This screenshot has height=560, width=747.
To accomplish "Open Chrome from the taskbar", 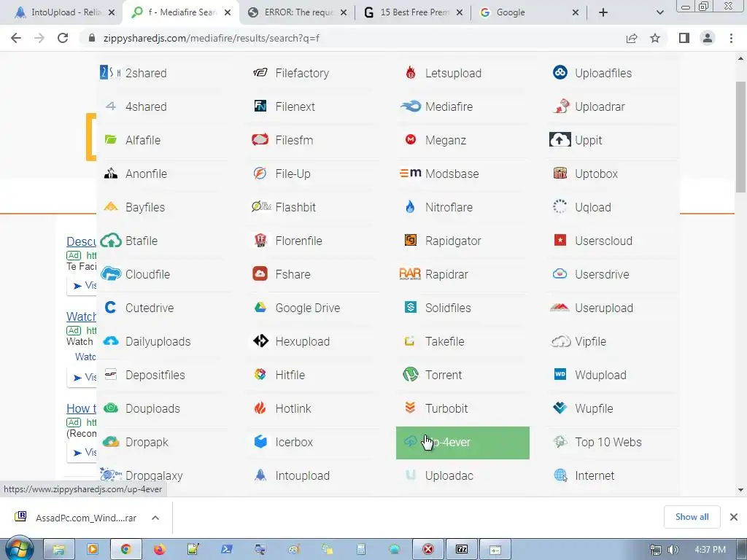I will 125,549.
